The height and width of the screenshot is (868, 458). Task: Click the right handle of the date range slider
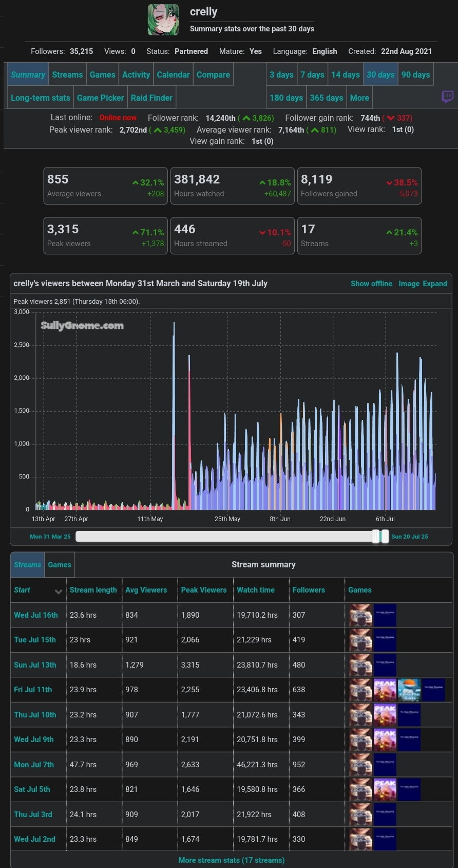[x=385, y=536]
